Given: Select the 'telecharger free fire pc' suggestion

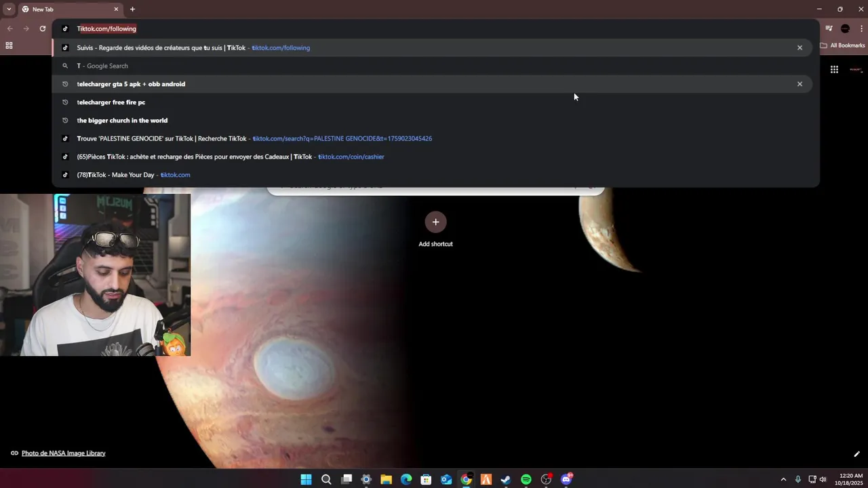Looking at the screenshot, I should 432,102.
